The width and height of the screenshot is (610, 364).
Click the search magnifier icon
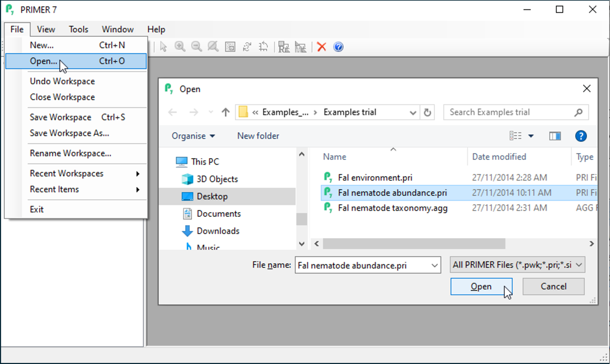point(578,113)
